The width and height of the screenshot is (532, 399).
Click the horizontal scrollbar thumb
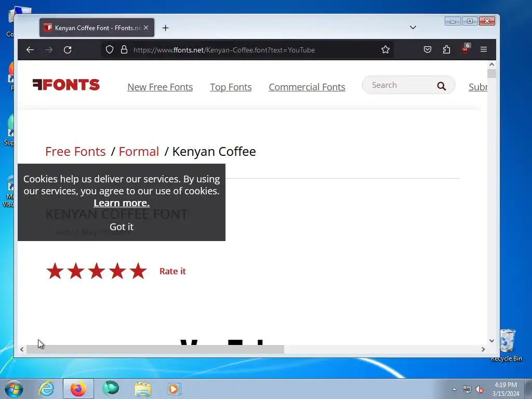[x=155, y=349]
